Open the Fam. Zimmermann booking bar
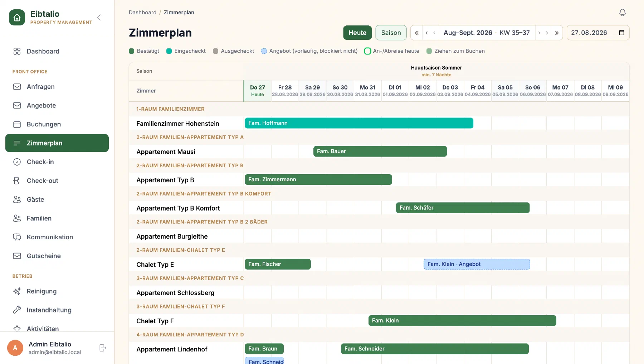Image resolution: width=644 pixels, height=364 pixels. 318,179
